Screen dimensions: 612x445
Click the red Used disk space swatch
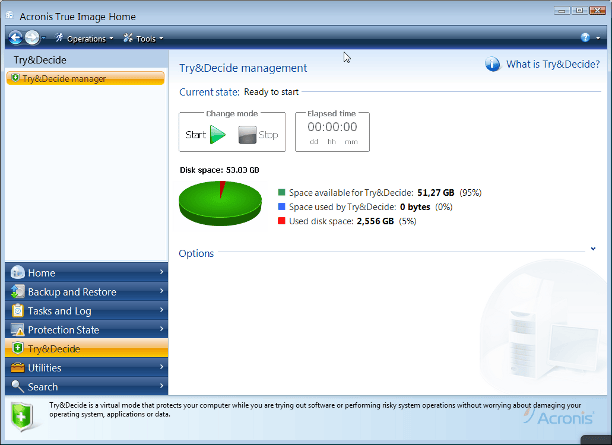pyautogui.click(x=281, y=221)
